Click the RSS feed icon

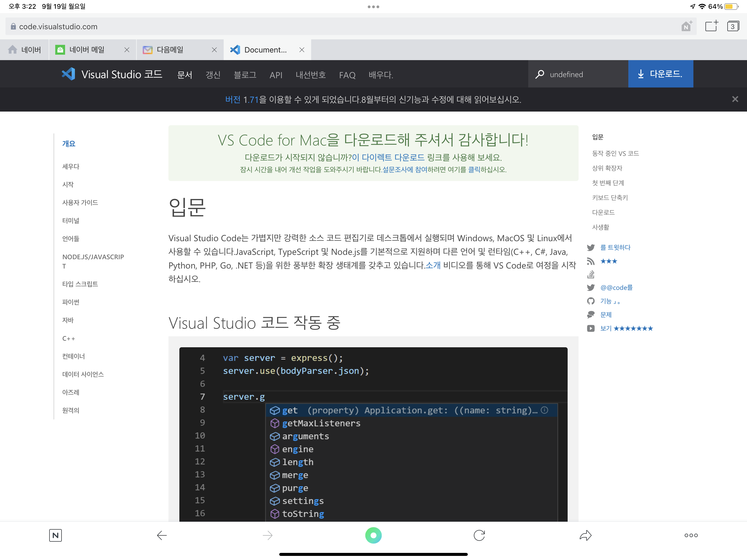[x=591, y=261]
